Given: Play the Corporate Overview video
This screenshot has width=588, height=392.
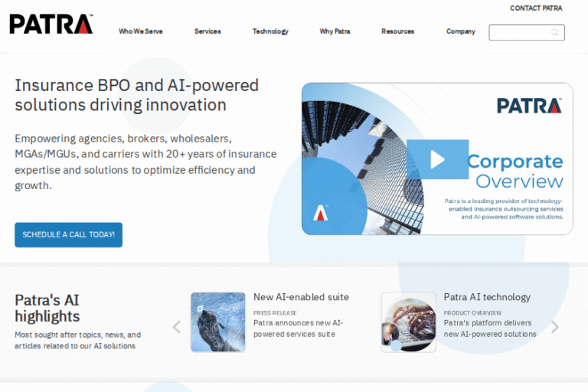Looking at the screenshot, I should 438,159.
